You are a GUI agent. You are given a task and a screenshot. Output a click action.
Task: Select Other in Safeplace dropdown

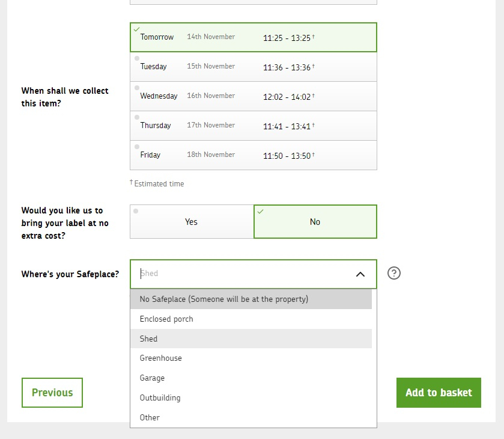click(x=251, y=417)
